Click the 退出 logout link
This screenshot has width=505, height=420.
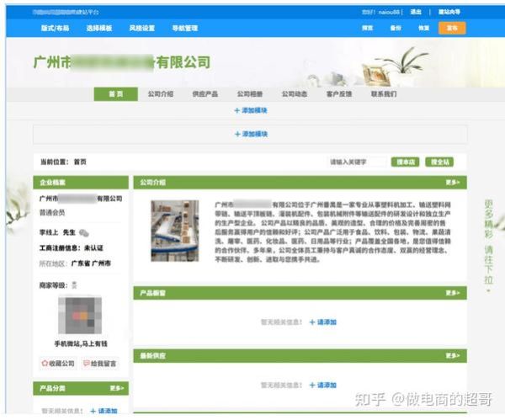point(416,12)
